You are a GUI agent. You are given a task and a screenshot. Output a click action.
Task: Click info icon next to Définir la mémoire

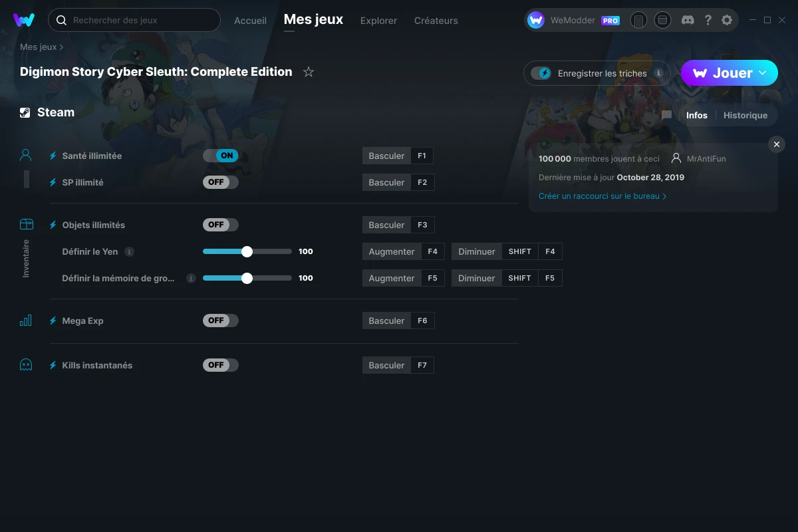[191, 278]
